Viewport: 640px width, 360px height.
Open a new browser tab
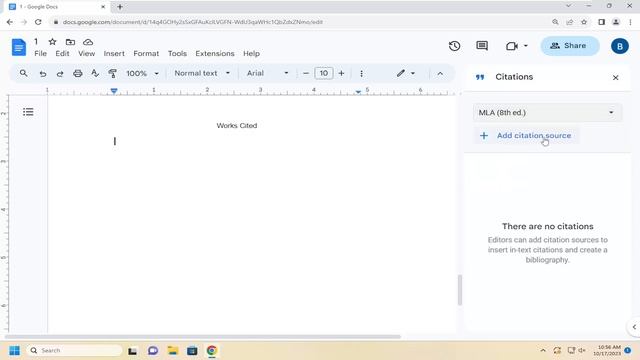coord(120,7)
